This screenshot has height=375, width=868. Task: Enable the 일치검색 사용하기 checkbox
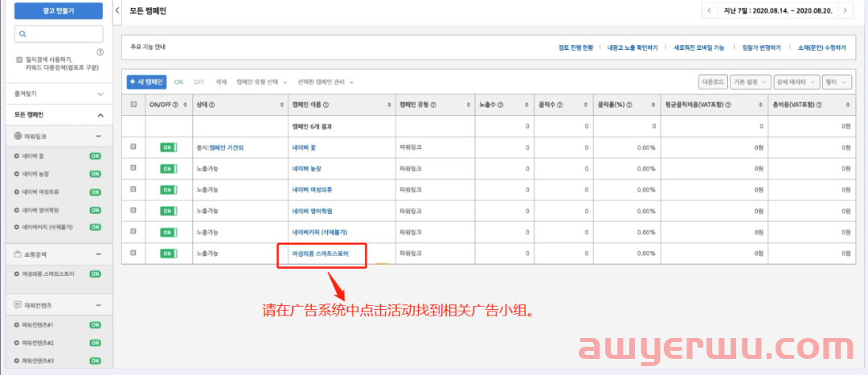pos(19,60)
